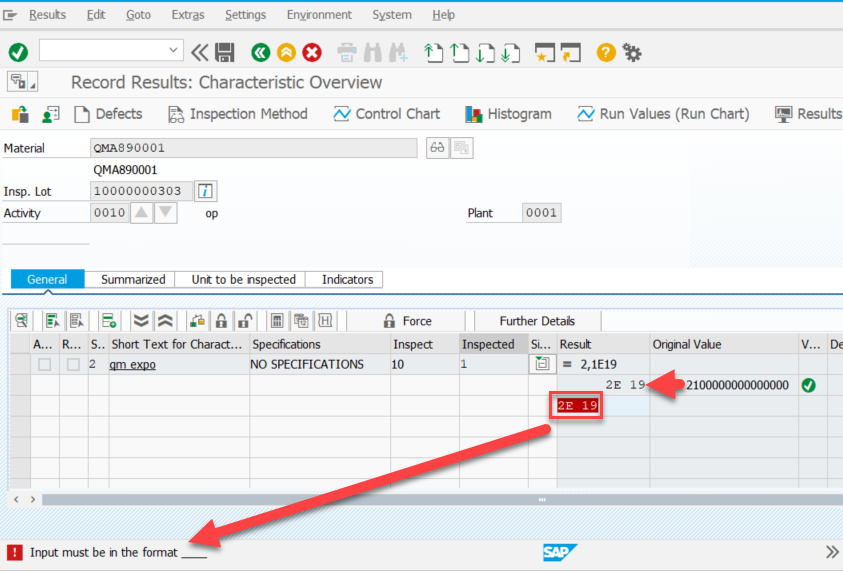Switch to the Indicators tab
Screen dimensions: 843x571
(347, 280)
